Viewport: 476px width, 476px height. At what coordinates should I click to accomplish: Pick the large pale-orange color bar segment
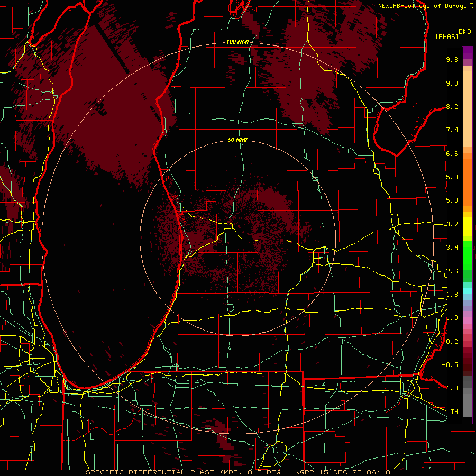[467, 108]
